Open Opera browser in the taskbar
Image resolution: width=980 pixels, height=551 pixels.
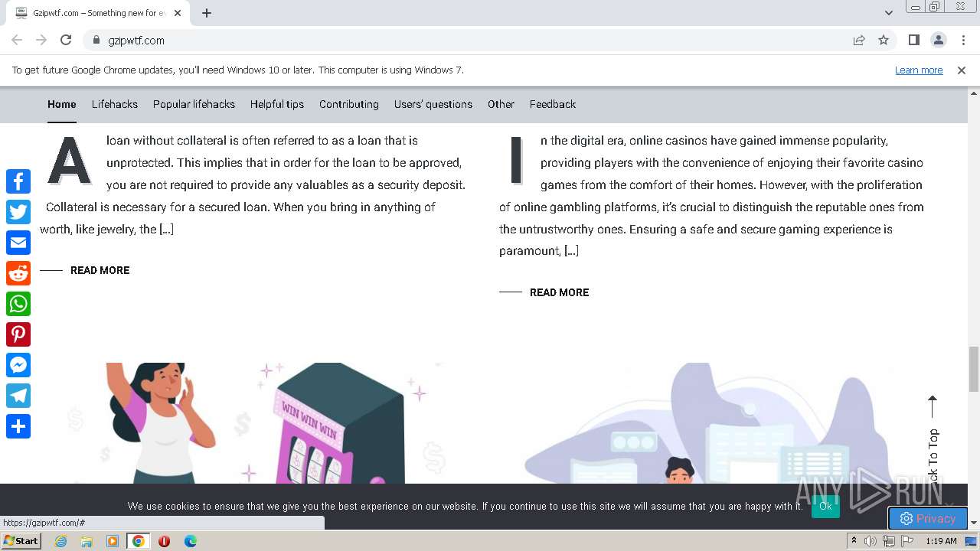[164, 541]
